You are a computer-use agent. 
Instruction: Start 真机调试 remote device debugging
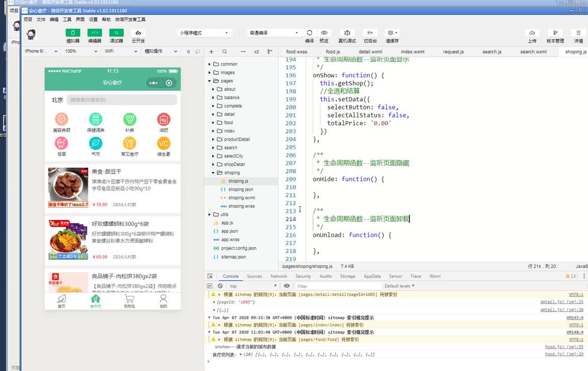[347, 33]
